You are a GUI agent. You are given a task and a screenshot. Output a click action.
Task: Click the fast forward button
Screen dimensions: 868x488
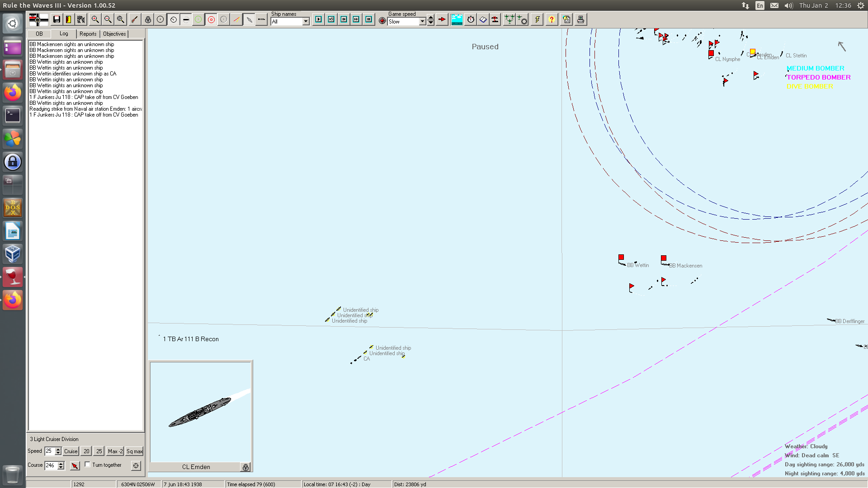(x=356, y=19)
